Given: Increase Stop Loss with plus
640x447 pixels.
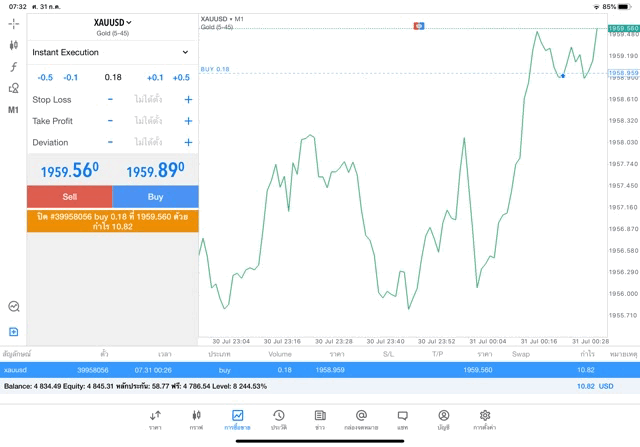Looking at the screenshot, I should (x=188, y=99).
